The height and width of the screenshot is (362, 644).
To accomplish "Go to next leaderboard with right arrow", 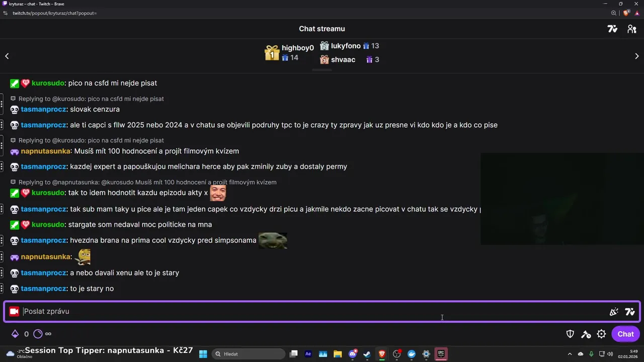I will click(636, 56).
